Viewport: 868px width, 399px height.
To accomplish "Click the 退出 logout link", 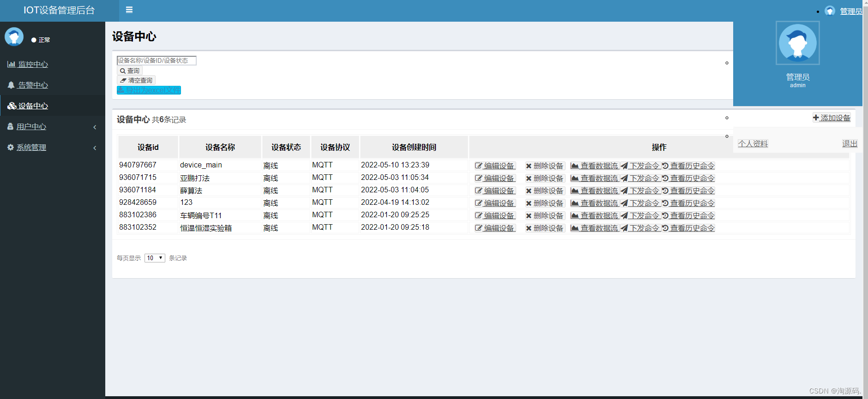I will [x=850, y=143].
